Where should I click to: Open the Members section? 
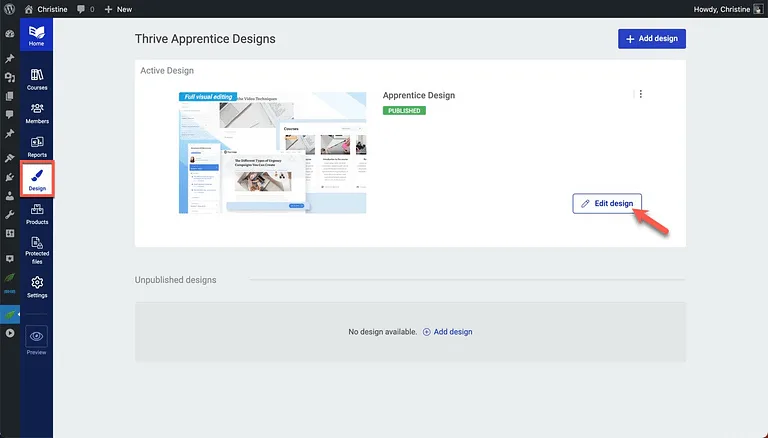point(37,113)
